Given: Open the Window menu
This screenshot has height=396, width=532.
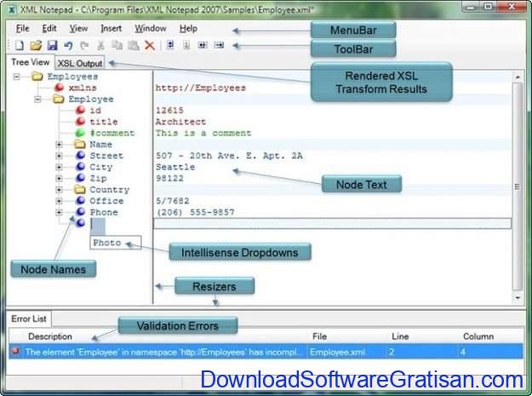Looking at the screenshot, I should (x=151, y=28).
